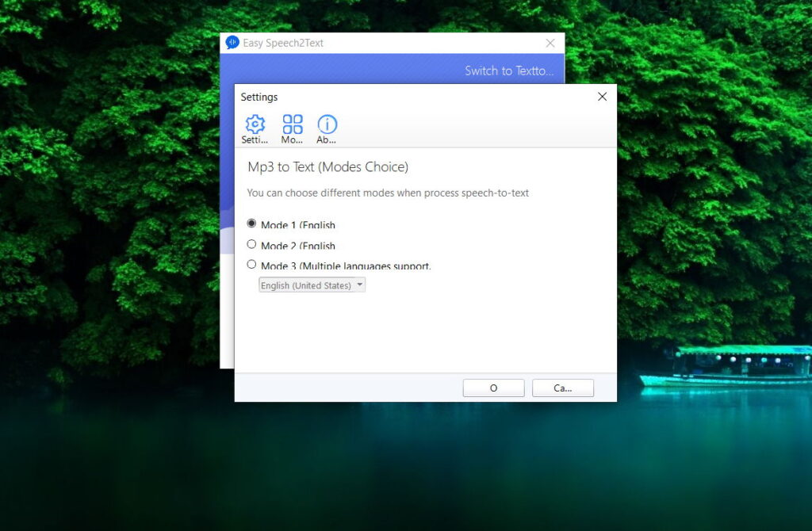Go to the "Ab..." tab label
Screen dimensions: 812x531
pos(326,139)
